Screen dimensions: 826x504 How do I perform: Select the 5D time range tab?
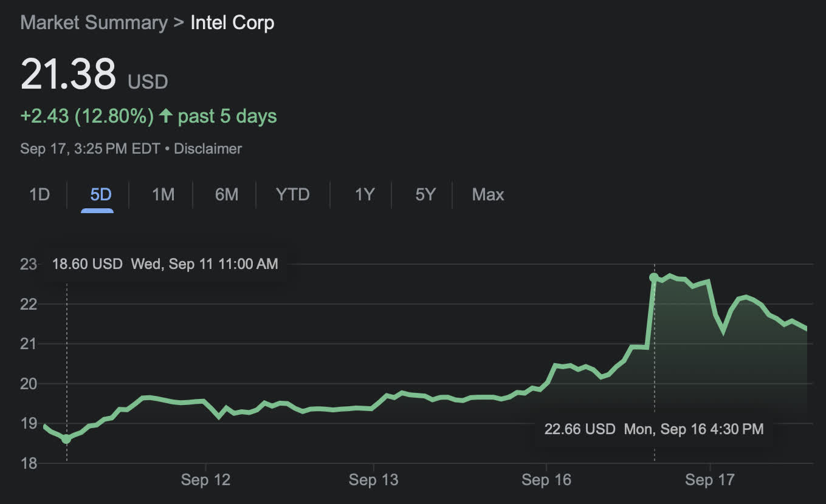tap(101, 194)
